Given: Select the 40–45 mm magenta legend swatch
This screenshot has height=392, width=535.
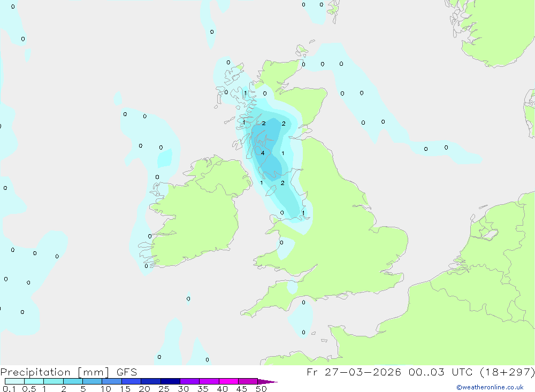Looking at the screenshot, I should [x=228, y=381].
